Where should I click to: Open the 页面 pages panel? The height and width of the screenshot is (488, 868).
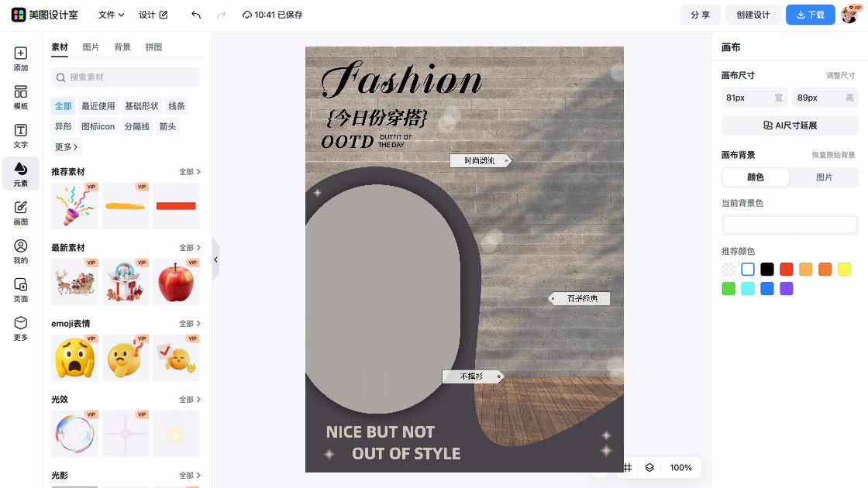click(x=21, y=290)
